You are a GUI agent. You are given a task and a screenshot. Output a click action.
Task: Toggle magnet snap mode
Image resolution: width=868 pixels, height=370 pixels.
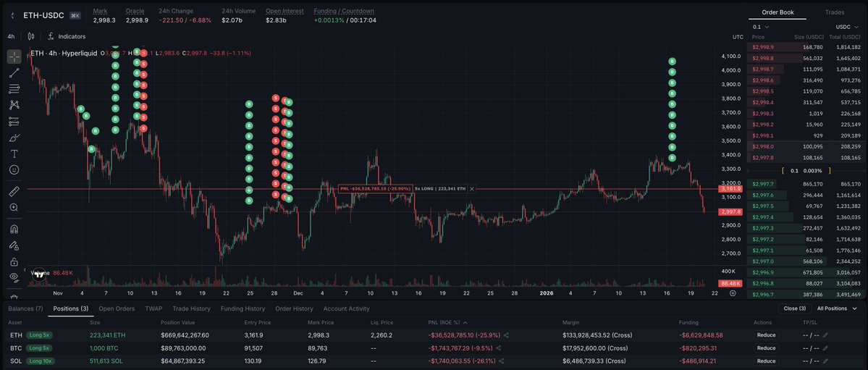coord(14,229)
